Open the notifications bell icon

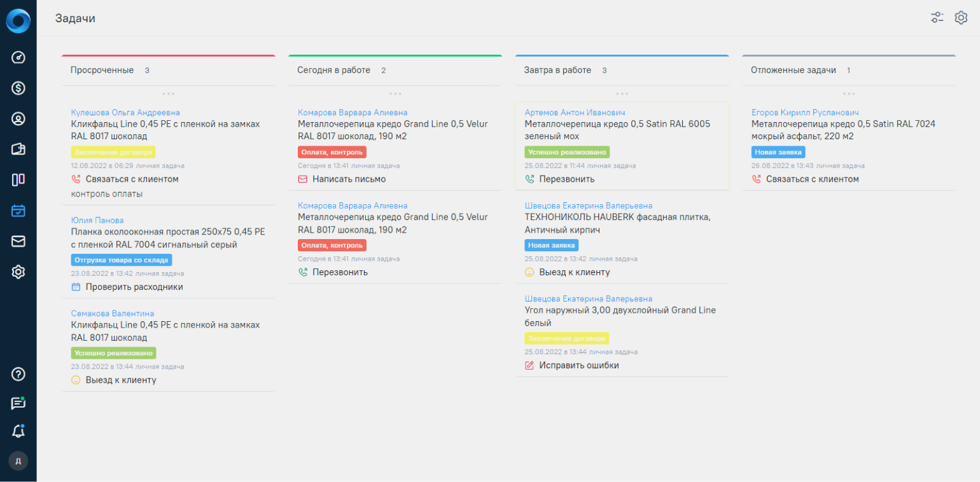coord(18,432)
